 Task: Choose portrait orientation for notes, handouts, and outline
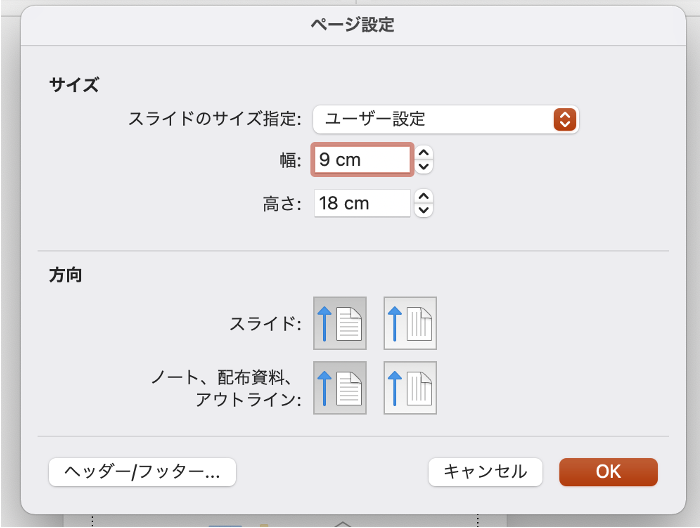[340, 388]
